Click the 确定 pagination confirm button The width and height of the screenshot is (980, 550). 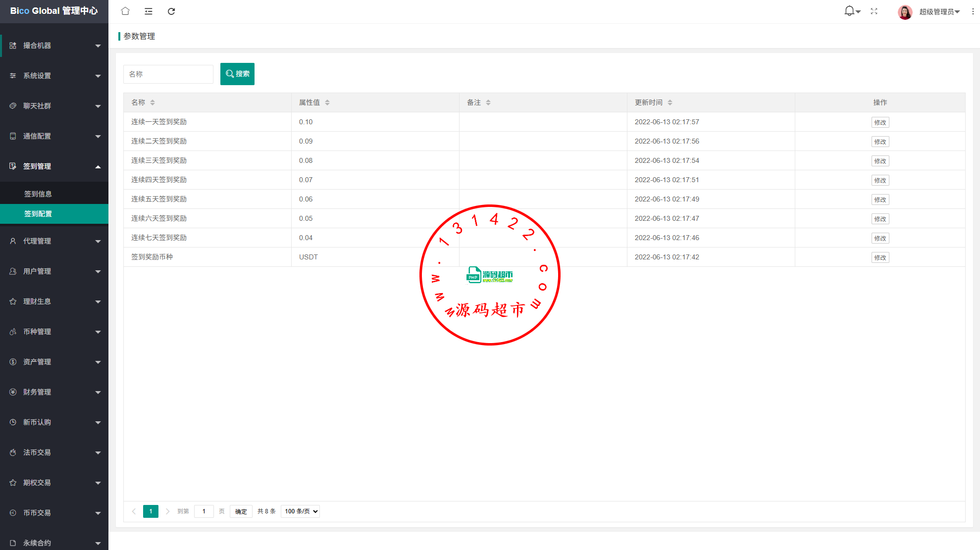click(x=241, y=511)
